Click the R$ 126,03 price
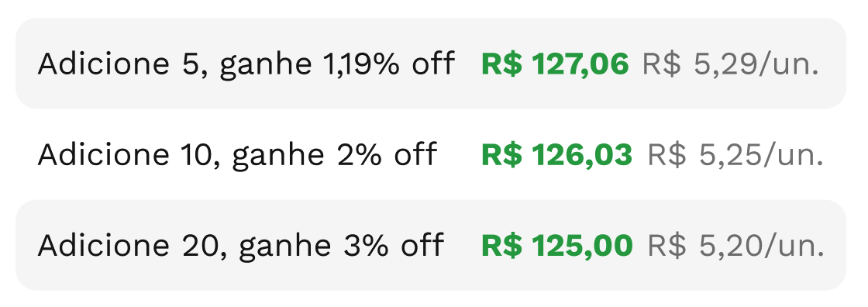The image size is (868, 307). (557, 155)
